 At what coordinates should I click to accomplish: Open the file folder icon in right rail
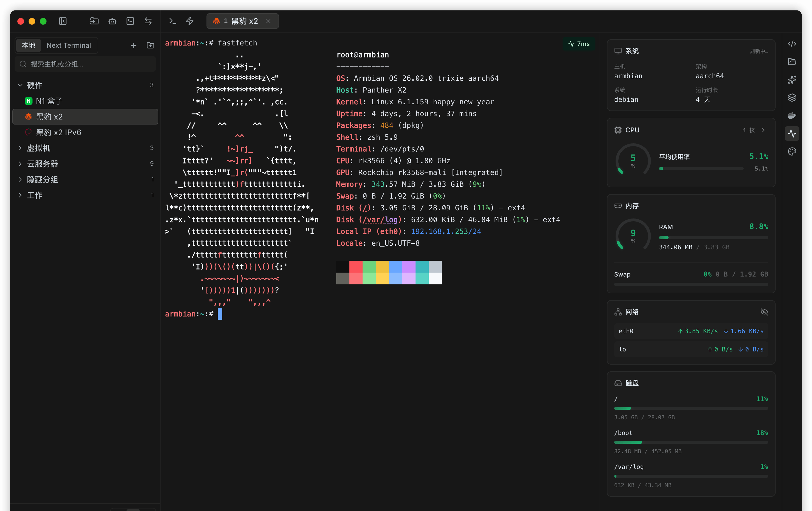pyautogui.click(x=792, y=62)
